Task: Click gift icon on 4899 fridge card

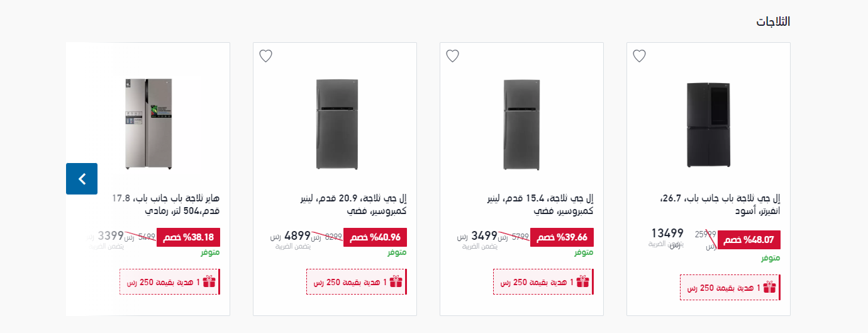Action: (396, 281)
